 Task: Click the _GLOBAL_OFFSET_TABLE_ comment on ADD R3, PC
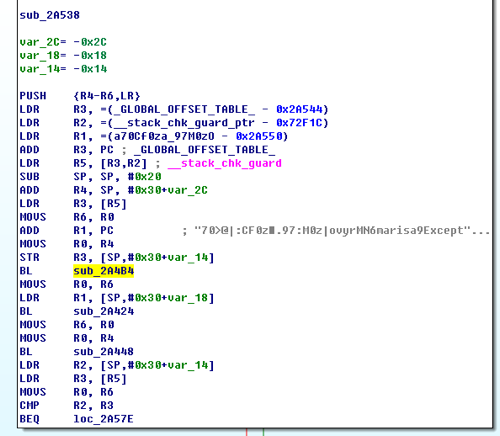point(204,150)
